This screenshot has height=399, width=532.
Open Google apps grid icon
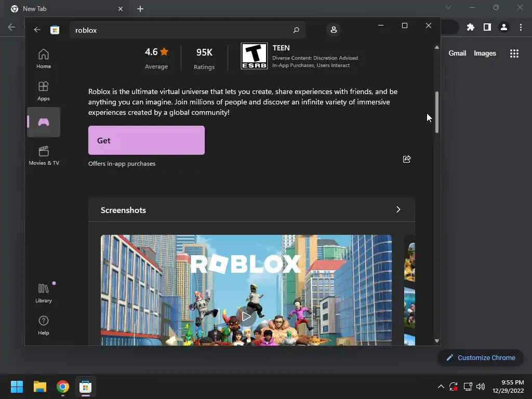[x=514, y=54]
